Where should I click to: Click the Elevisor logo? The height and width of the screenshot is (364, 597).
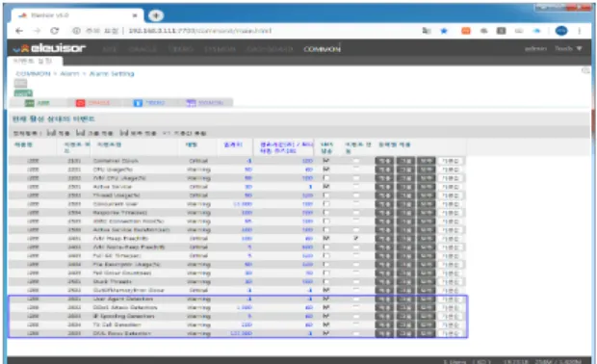point(49,48)
